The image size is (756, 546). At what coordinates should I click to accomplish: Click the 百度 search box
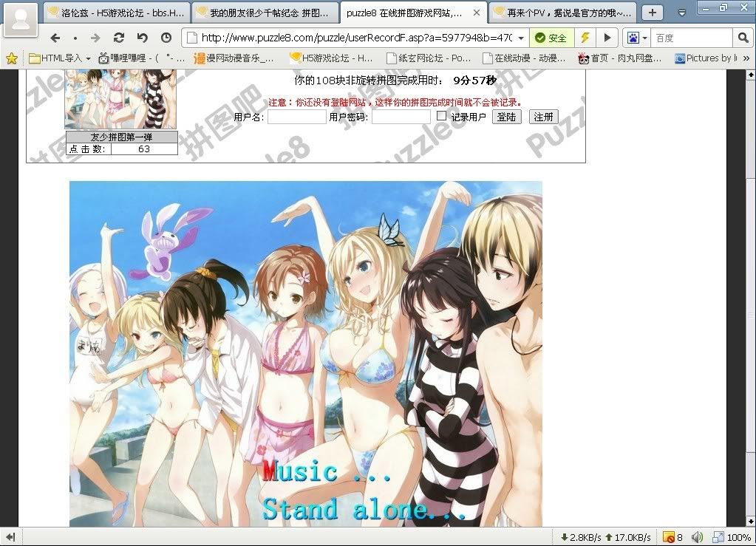click(692, 38)
